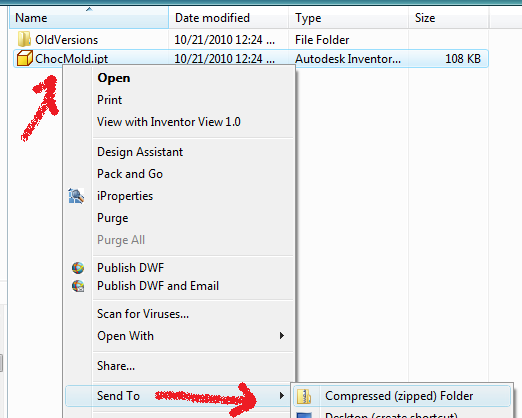The height and width of the screenshot is (418, 522).
Task: Click the ChocMold.ipt part file icon
Action: pos(25,58)
